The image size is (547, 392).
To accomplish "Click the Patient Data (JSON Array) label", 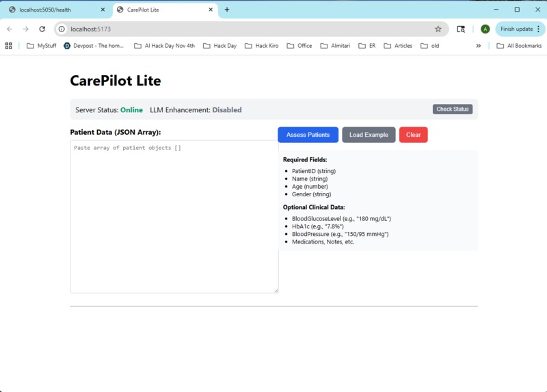I will click(116, 132).
